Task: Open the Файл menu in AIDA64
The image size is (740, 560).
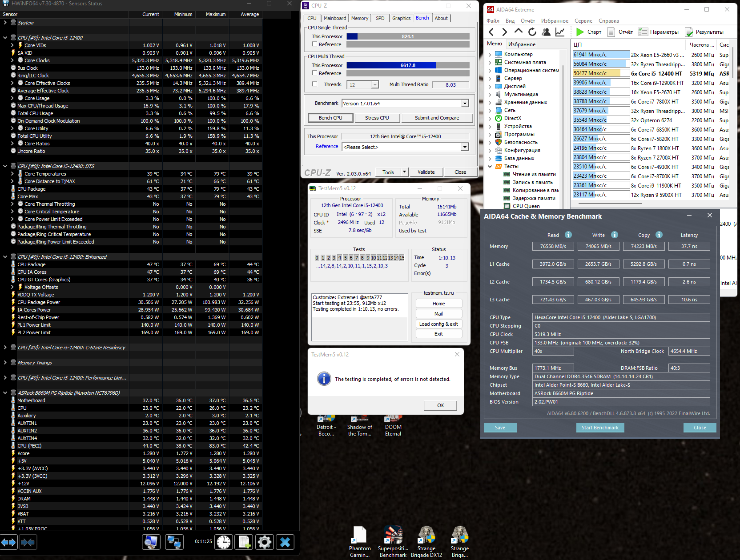Action: click(493, 21)
